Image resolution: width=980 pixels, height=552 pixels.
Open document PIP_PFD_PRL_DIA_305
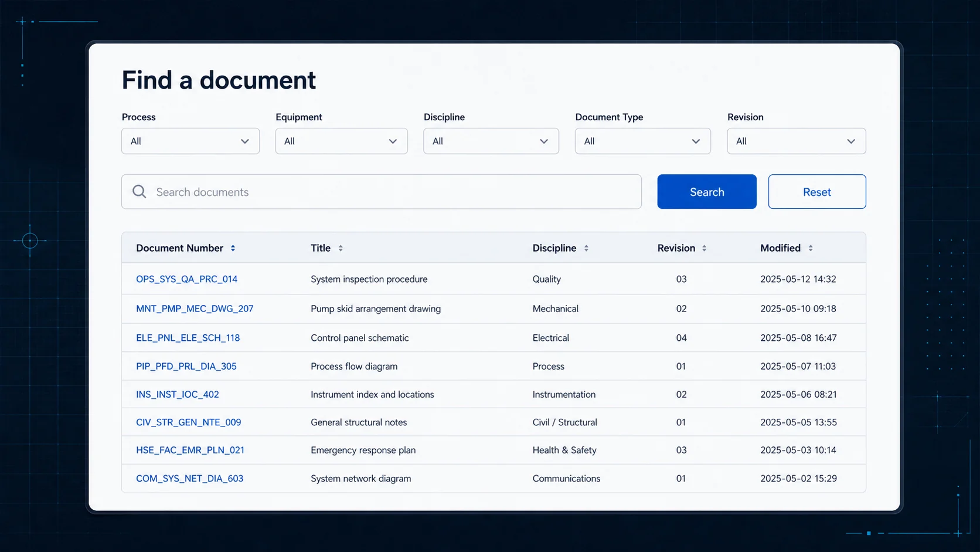[x=186, y=366]
